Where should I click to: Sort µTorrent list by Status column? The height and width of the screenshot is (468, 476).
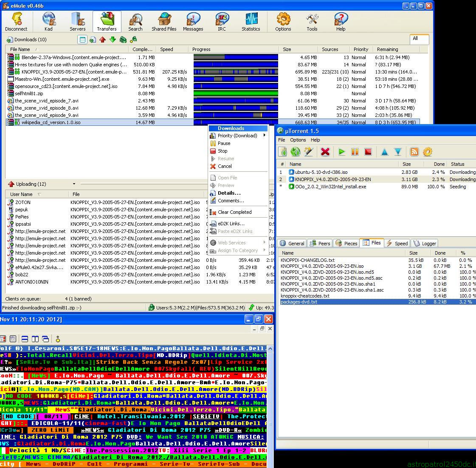(462, 164)
